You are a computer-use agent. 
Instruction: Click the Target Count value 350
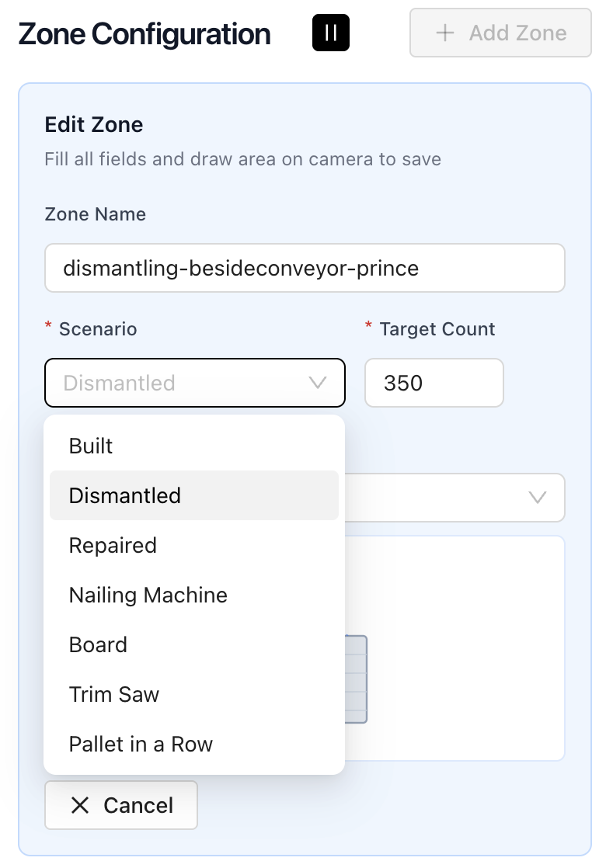(x=434, y=382)
